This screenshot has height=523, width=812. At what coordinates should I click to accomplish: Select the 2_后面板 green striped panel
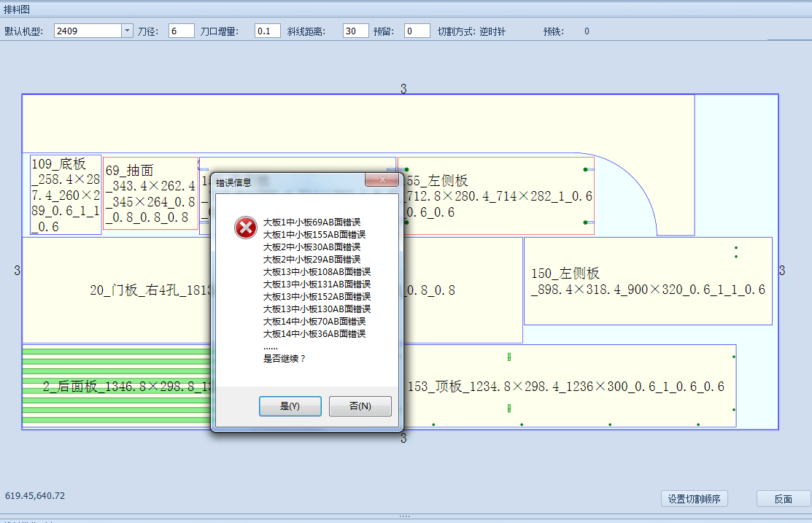point(117,387)
